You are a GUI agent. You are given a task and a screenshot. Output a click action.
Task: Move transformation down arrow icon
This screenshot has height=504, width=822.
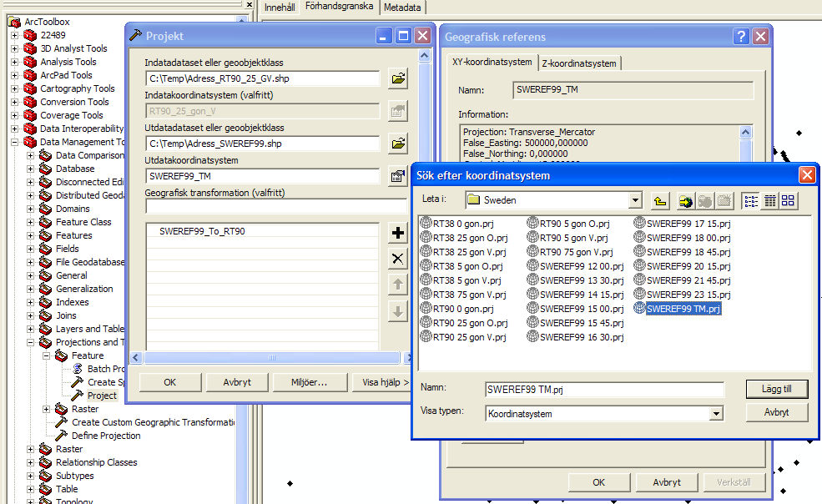(398, 311)
